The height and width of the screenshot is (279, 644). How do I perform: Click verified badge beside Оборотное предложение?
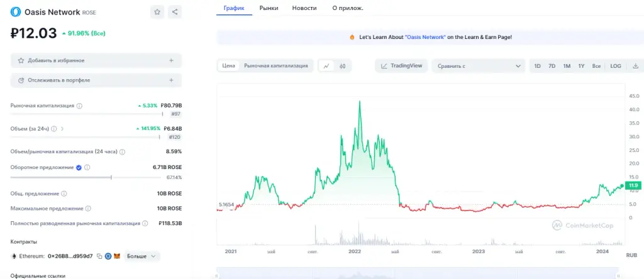click(79, 167)
